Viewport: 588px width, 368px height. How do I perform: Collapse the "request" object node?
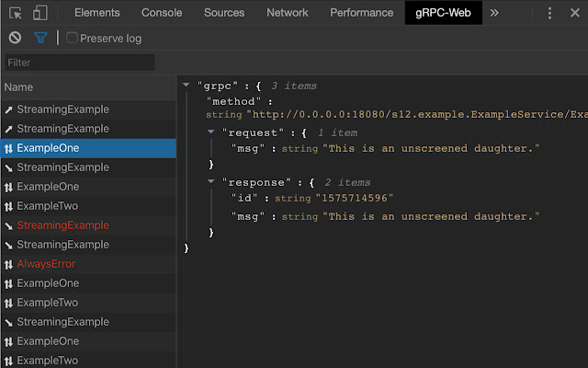[210, 132]
